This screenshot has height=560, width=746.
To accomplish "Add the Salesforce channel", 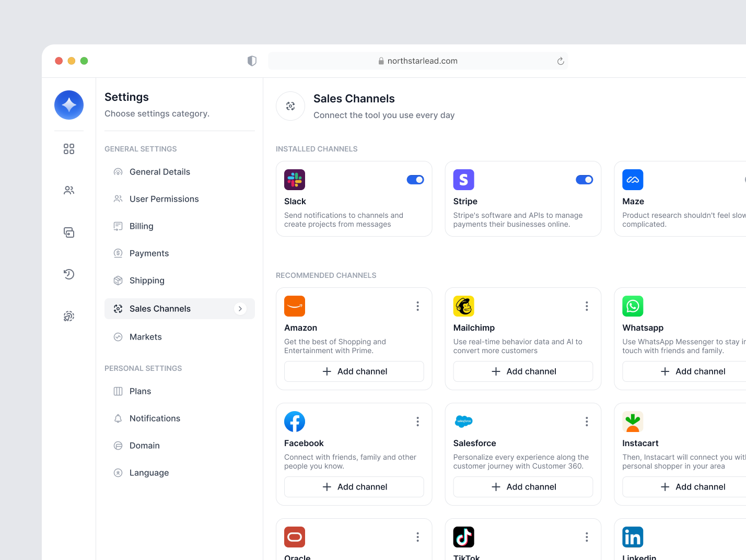I will tap(523, 487).
